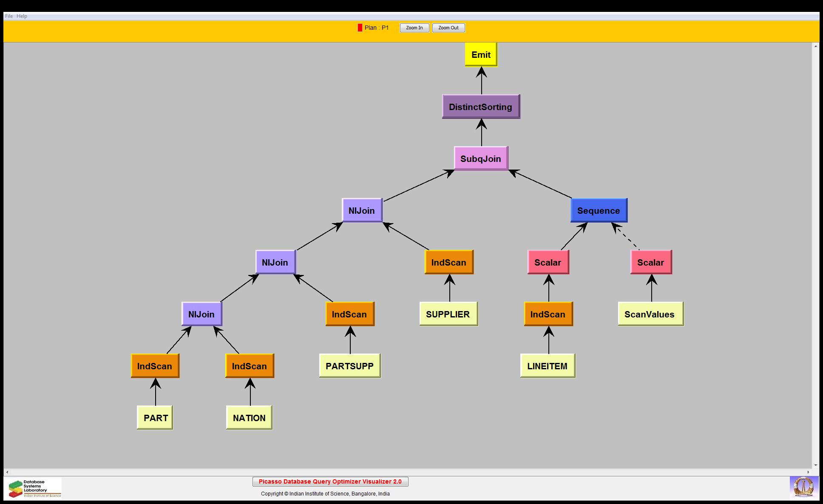Screen dimensions: 823x504
Task: Click the vertical scrollbar down arrow
Action: coord(816,465)
